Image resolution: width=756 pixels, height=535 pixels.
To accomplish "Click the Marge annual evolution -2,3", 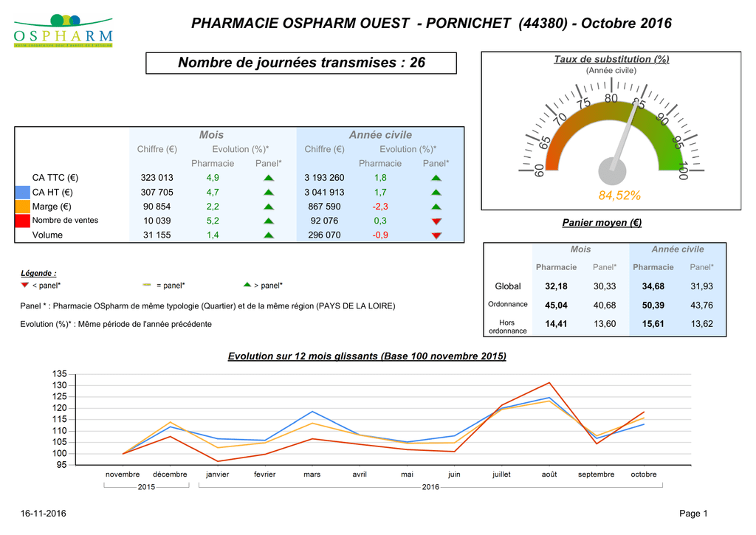I will pos(380,207).
